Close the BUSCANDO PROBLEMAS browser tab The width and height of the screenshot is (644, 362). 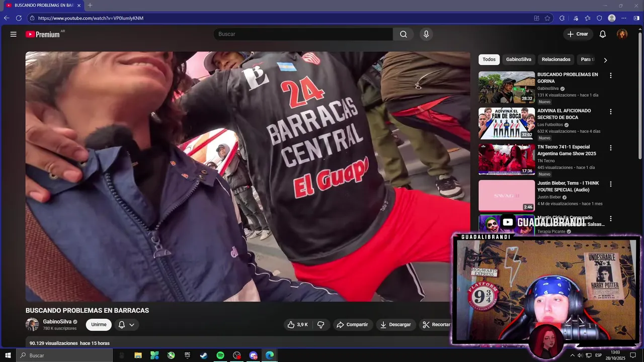pyautogui.click(x=79, y=6)
